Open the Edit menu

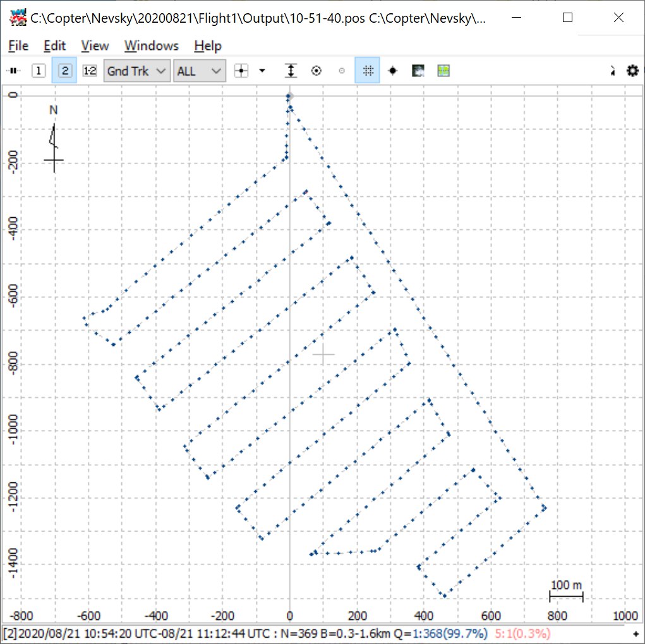(x=55, y=45)
